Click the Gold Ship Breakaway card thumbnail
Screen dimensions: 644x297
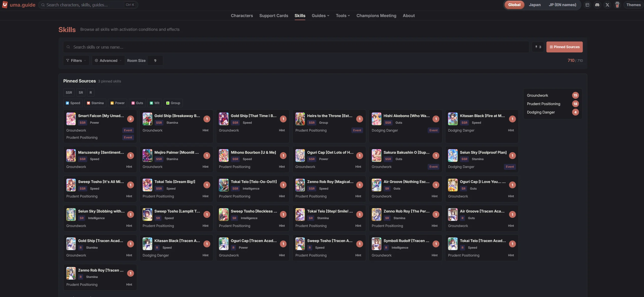tap(147, 119)
